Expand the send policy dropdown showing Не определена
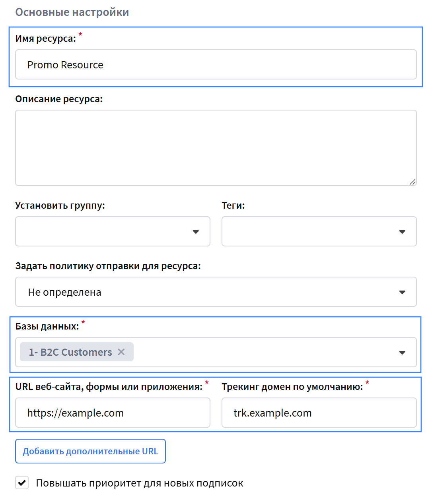This screenshot has height=504, width=426. 402,292
